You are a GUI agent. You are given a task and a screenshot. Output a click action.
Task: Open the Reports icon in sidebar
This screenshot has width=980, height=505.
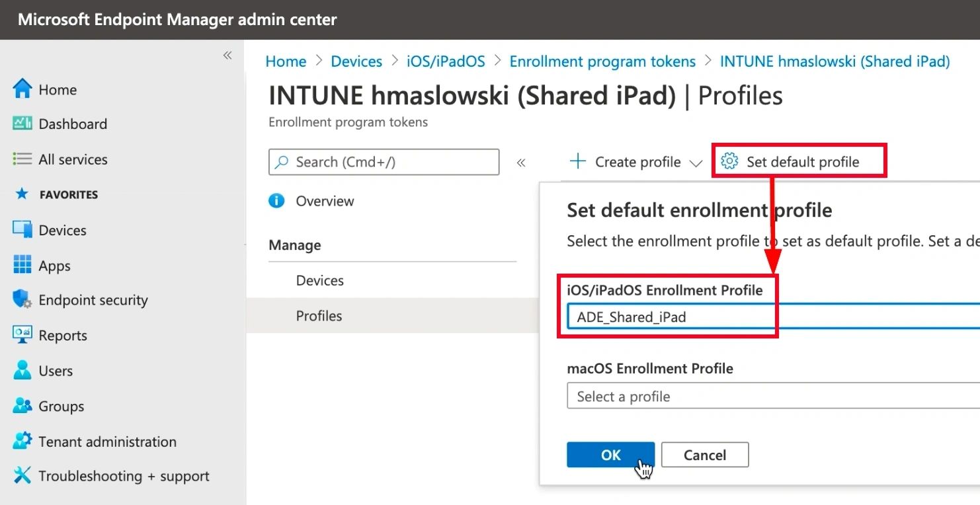click(22, 335)
